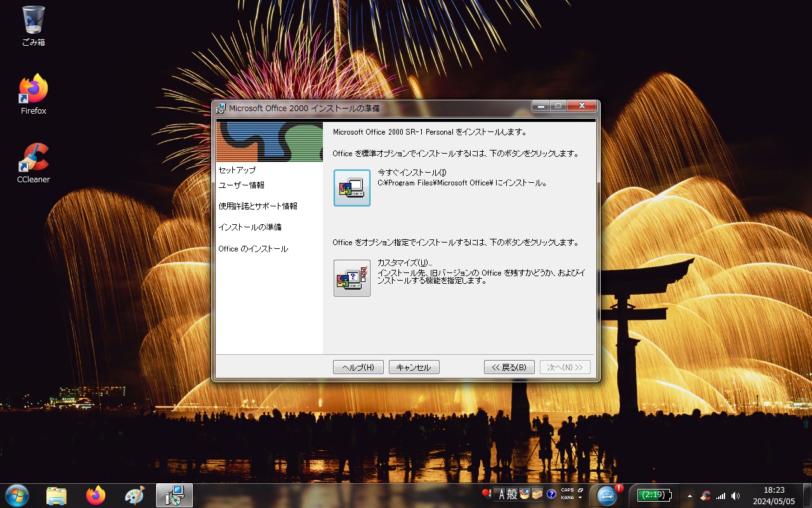Open the CCleaner desktop shortcut
The image size is (812, 508).
[x=34, y=163]
